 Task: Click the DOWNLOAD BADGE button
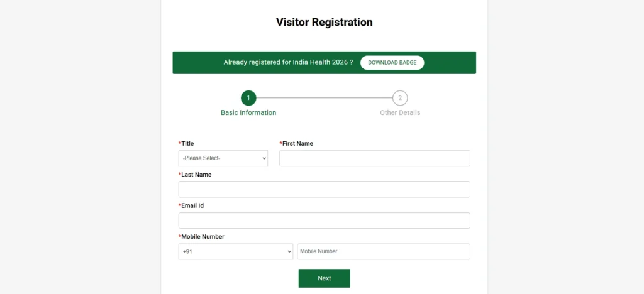(392, 63)
